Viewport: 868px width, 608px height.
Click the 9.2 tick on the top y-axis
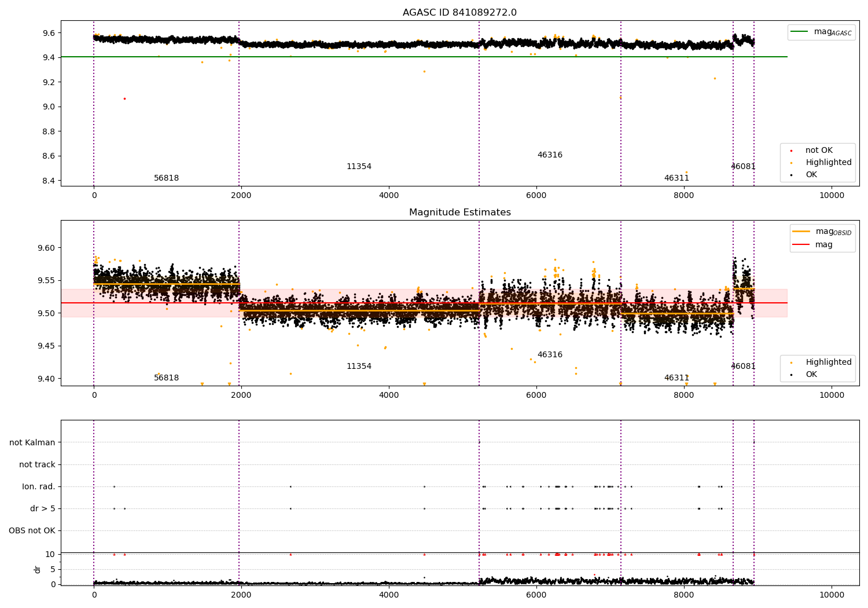tap(49, 82)
